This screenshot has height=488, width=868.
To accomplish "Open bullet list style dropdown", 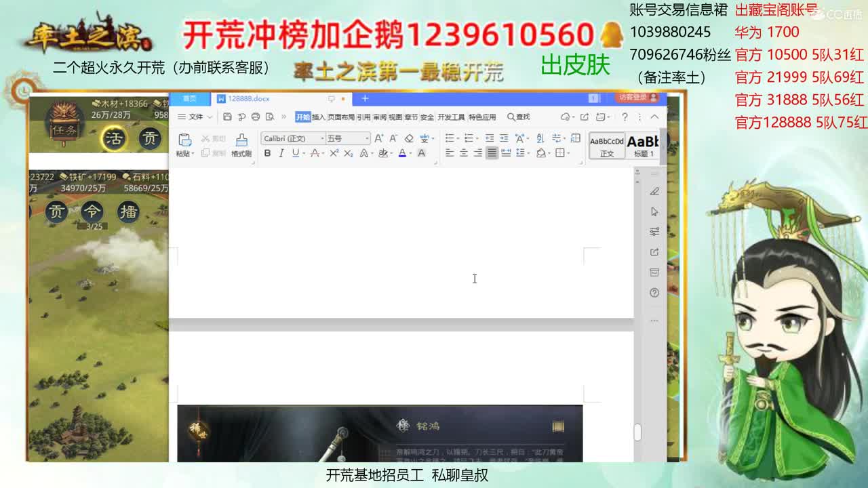I will [458, 138].
